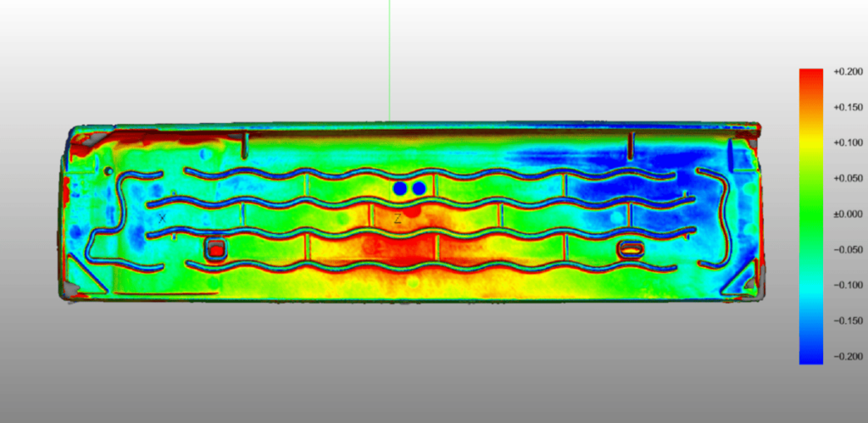Select the left blue circular dot near center

[x=400, y=188]
